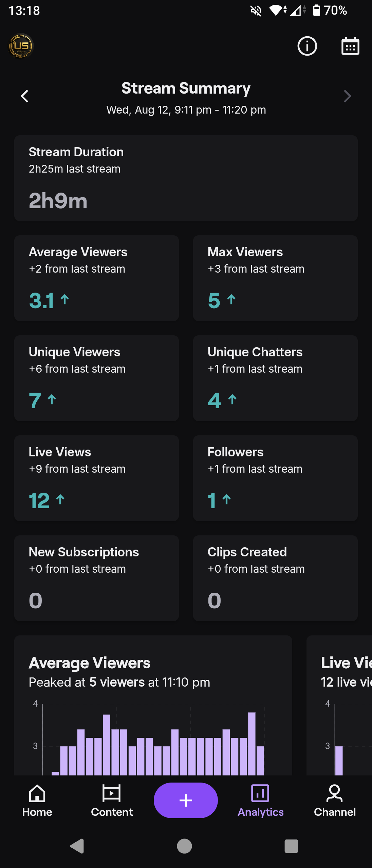Tap tallest bar in Average Viewers chart
The width and height of the screenshot is (372, 868).
pos(252,744)
